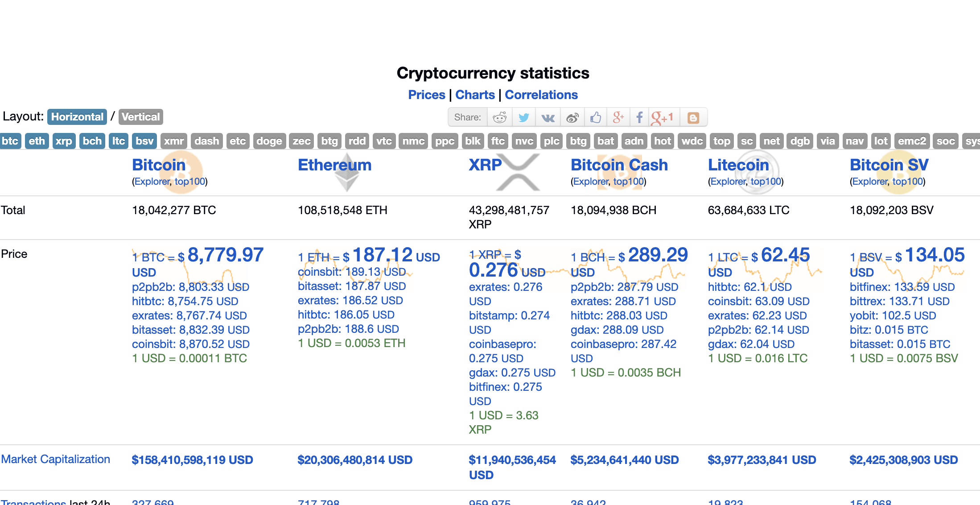Open the Charts view

[474, 94]
